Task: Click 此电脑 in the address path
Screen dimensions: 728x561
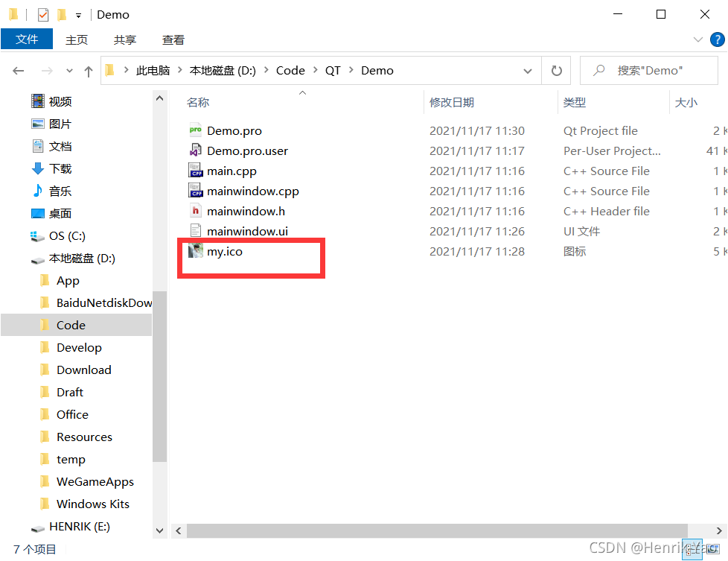Action: (153, 71)
